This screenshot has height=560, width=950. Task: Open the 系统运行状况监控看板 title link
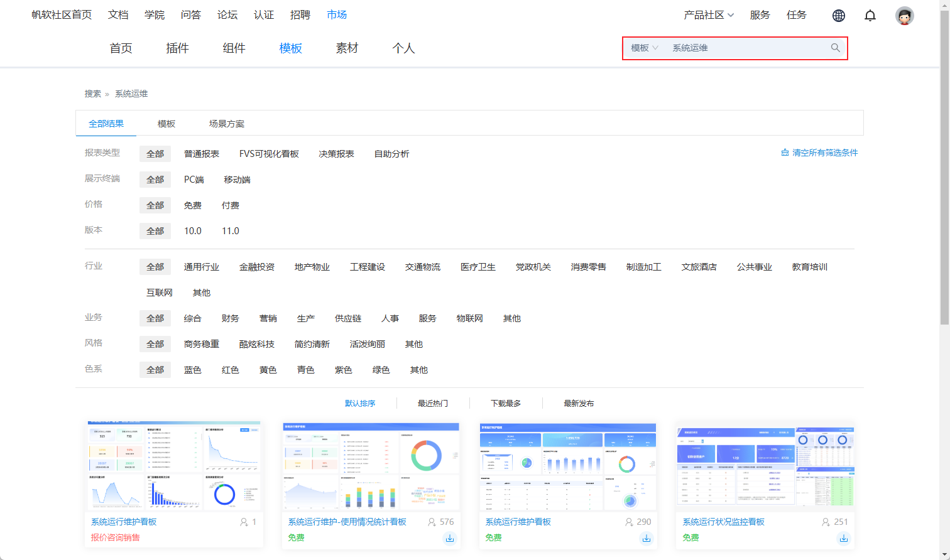pos(723,522)
